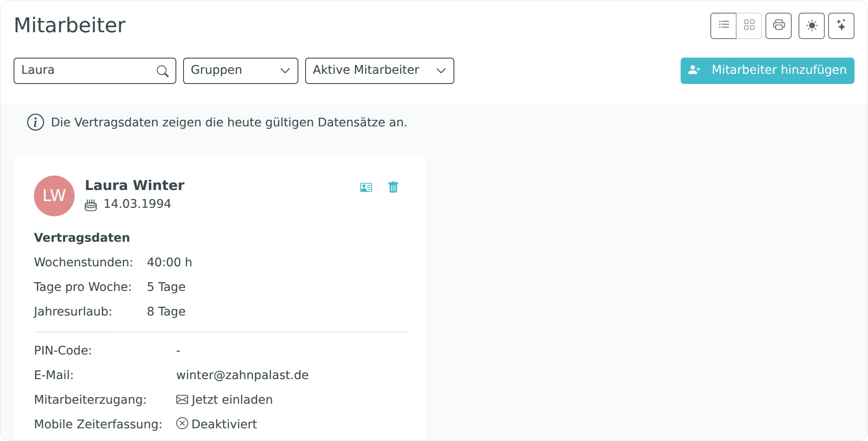This screenshot has width=868, height=441.
Task: Open Laura Winter's profile card icon
Action: pyautogui.click(x=366, y=187)
